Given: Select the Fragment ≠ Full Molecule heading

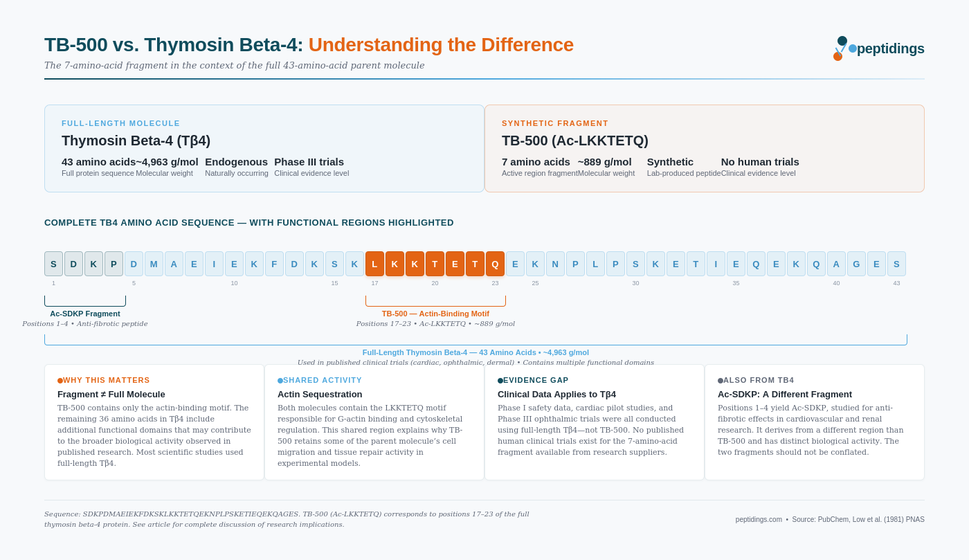Looking at the screenshot, I should [x=111, y=394].
